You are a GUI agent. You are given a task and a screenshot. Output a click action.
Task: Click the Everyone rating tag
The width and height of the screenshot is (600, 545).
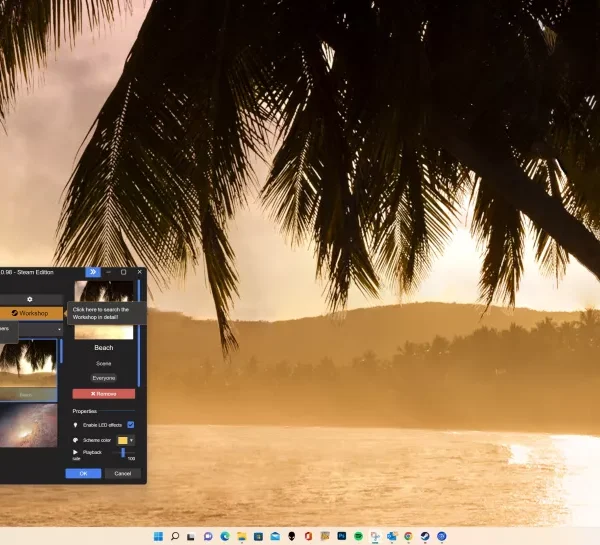tap(103, 378)
